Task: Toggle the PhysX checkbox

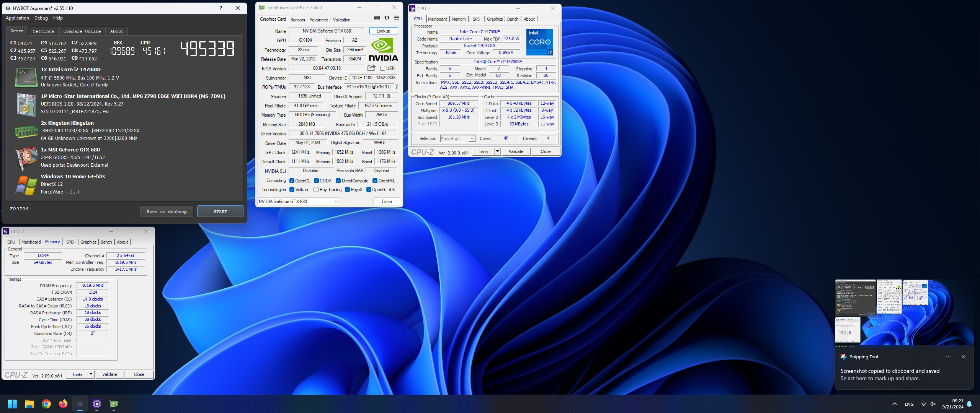Action: tap(347, 190)
